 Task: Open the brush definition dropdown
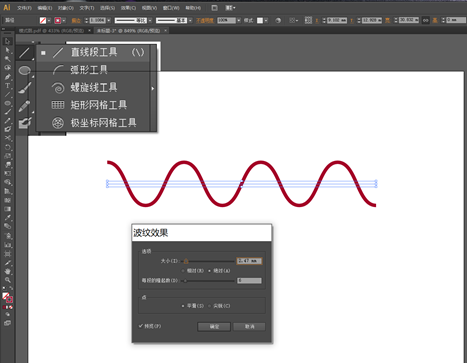click(190, 21)
